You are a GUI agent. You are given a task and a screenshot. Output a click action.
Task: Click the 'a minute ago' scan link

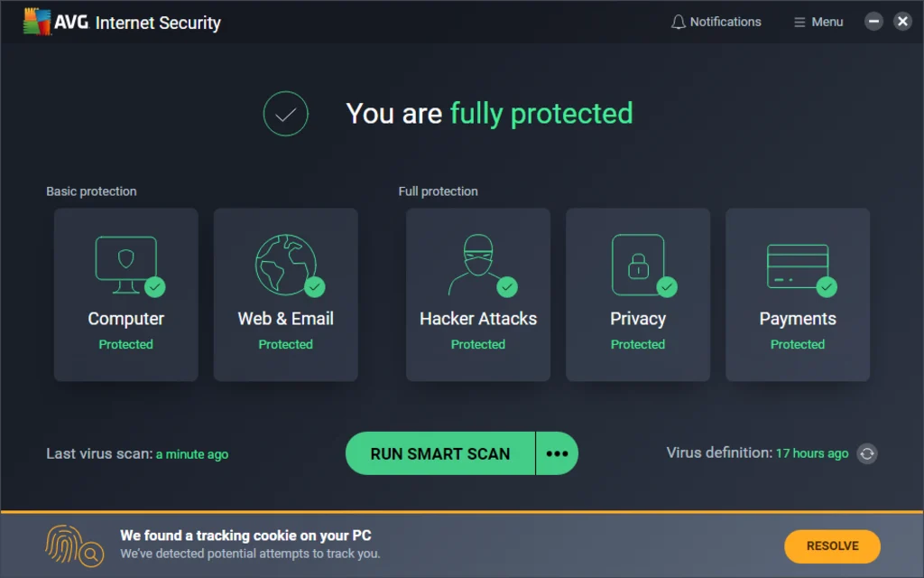[x=191, y=454]
